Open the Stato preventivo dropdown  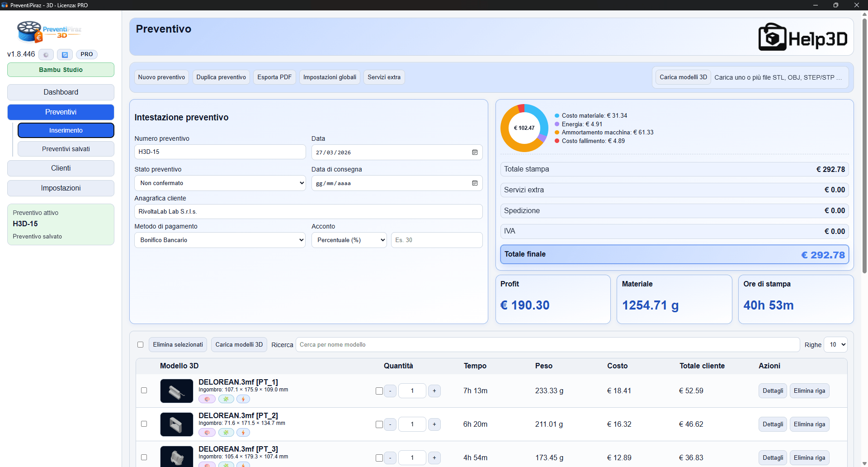[x=220, y=183]
